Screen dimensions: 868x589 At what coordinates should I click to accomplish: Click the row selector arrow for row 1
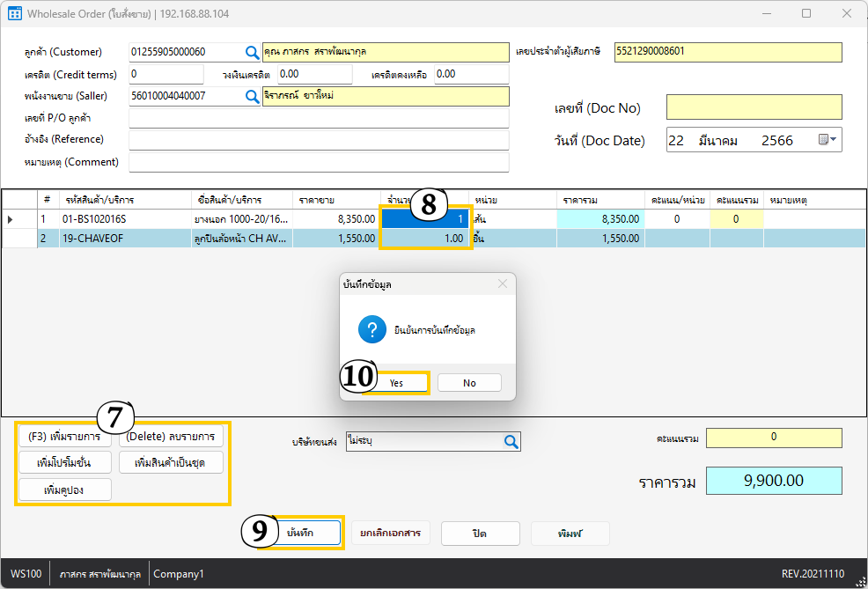[x=11, y=219]
